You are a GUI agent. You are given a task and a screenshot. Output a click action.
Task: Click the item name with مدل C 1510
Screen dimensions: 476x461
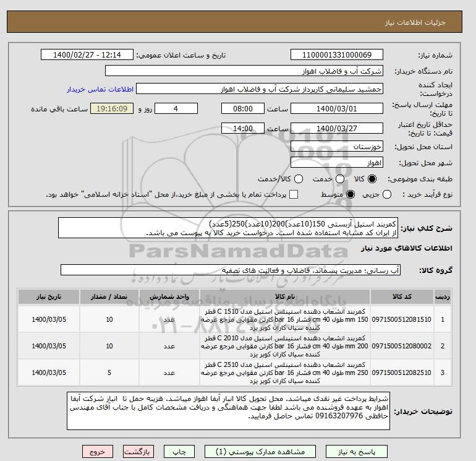click(285, 319)
